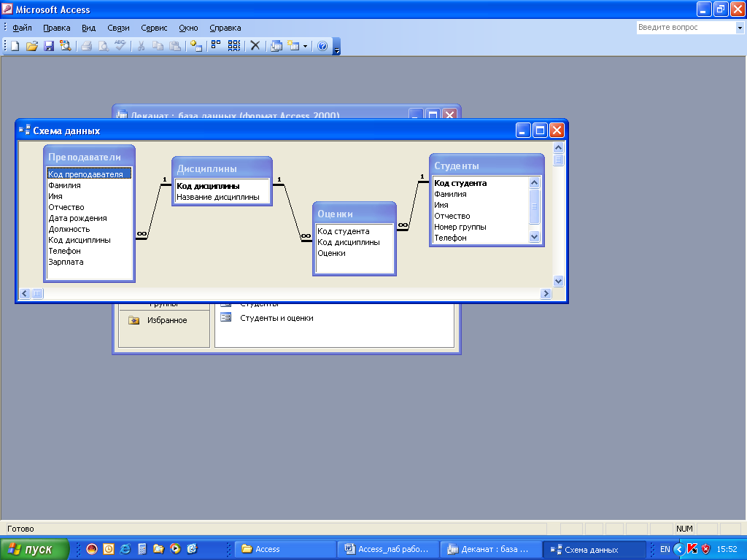Click the Paste icon
The width and height of the screenshot is (747, 560).
[x=175, y=46]
